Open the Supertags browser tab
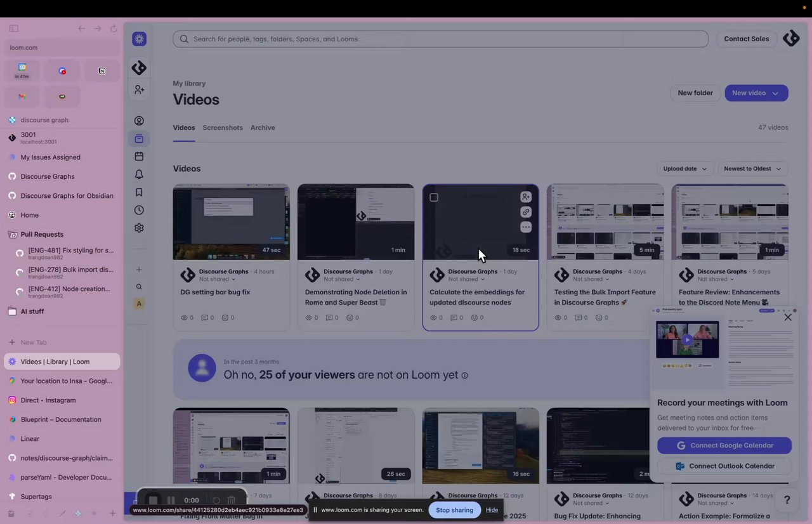812x524 pixels. 62,497
